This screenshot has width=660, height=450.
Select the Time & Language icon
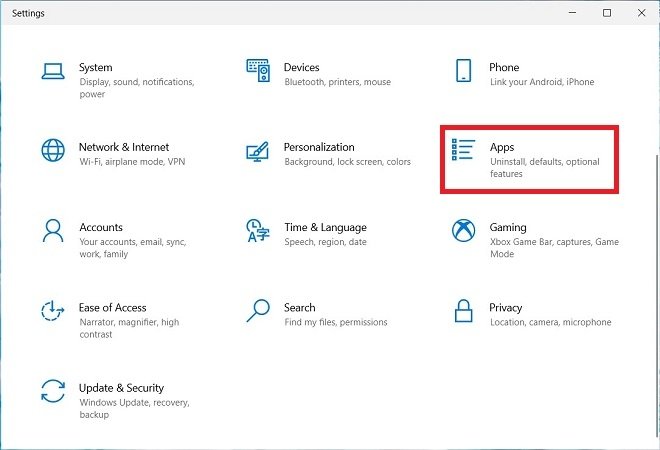(x=258, y=231)
